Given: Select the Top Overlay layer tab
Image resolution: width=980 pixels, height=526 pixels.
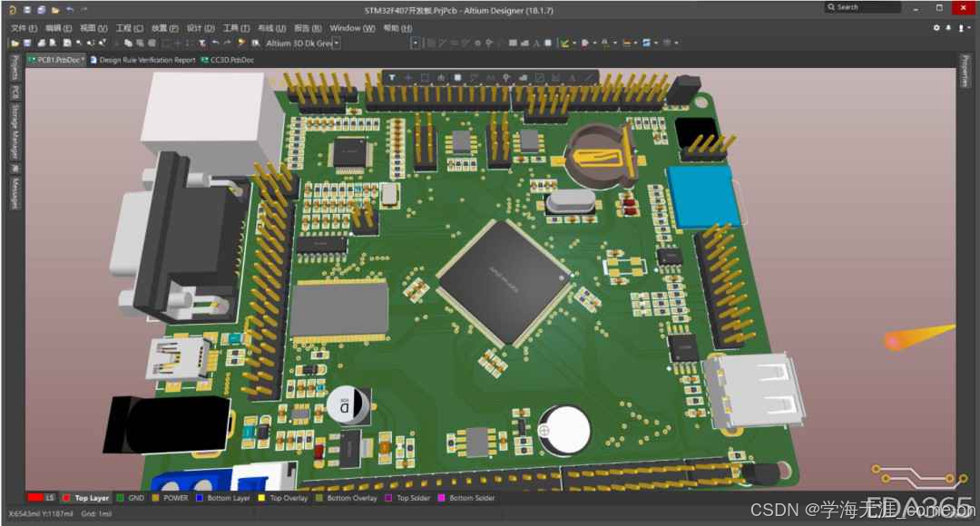Looking at the screenshot, I should tap(283, 498).
